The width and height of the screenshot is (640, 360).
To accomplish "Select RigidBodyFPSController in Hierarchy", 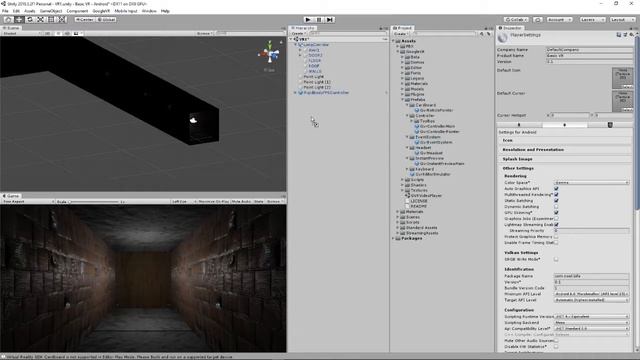I will [x=326, y=93].
